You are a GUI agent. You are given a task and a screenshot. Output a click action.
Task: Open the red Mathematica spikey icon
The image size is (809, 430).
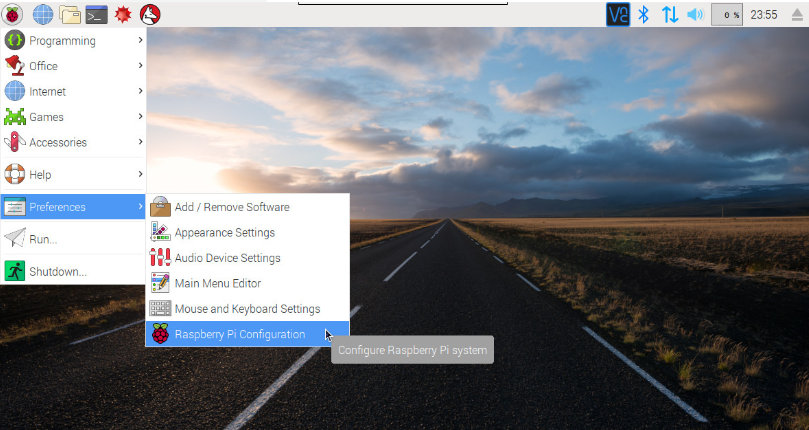coord(123,14)
